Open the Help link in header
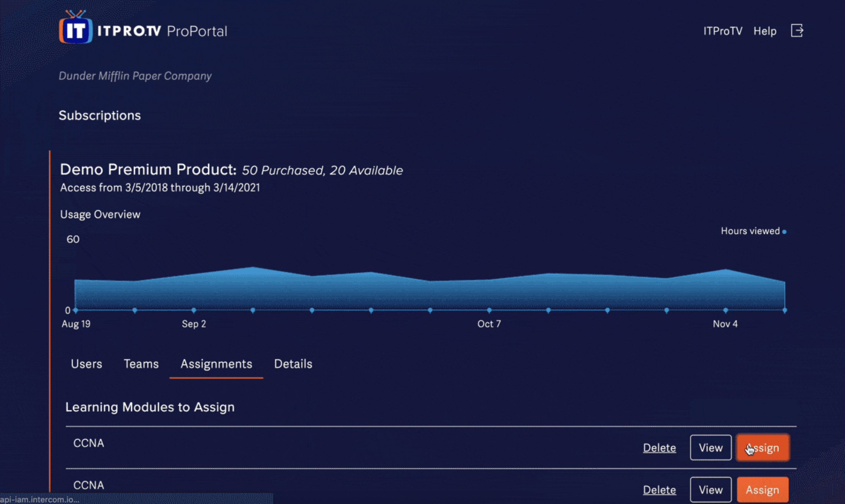845x504 pixels. pos(765,31)
